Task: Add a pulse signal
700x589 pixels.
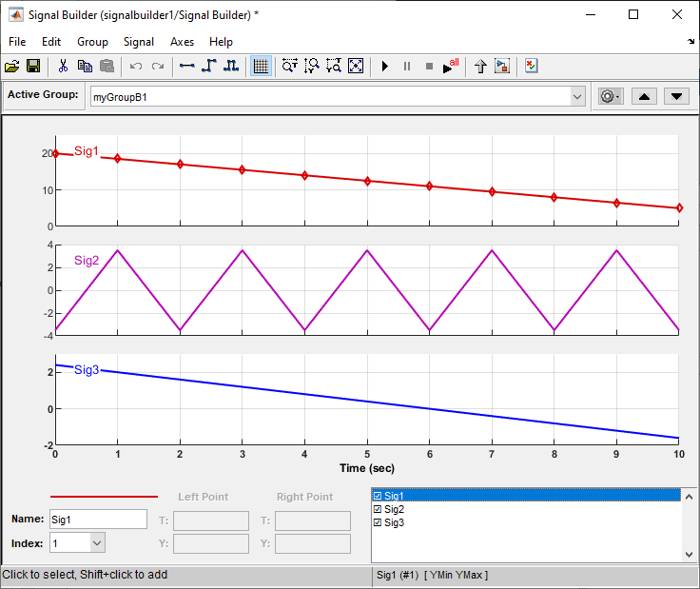Action: click(x=231, y=66)
